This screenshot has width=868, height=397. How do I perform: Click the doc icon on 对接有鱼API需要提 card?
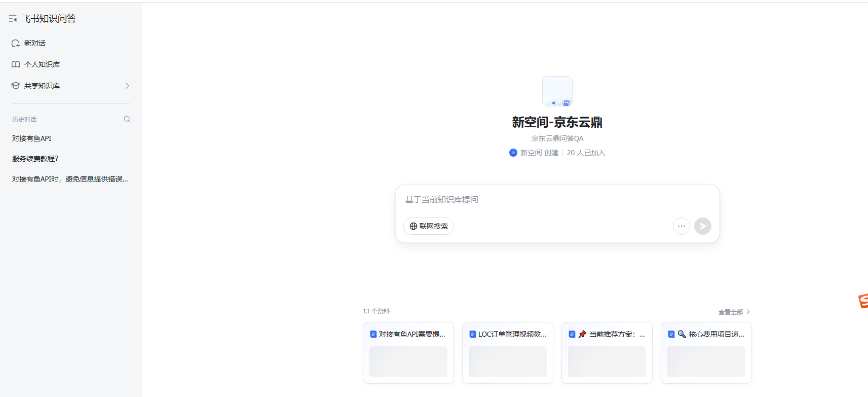coord(373,334)
